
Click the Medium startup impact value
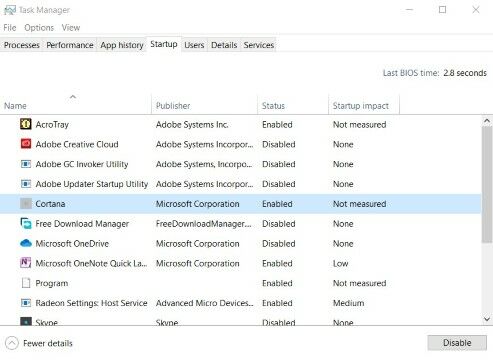(348, 303)
